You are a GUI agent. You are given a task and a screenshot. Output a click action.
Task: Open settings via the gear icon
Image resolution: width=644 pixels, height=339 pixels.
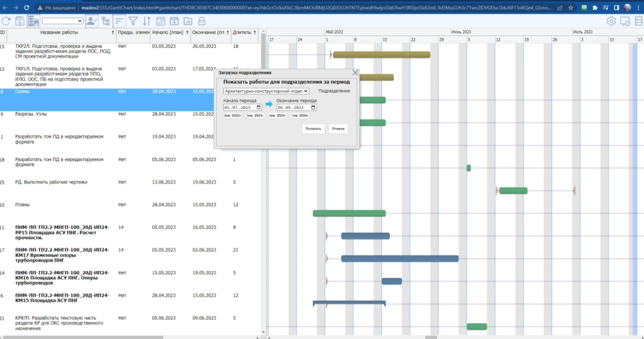(x=611, y=21)
